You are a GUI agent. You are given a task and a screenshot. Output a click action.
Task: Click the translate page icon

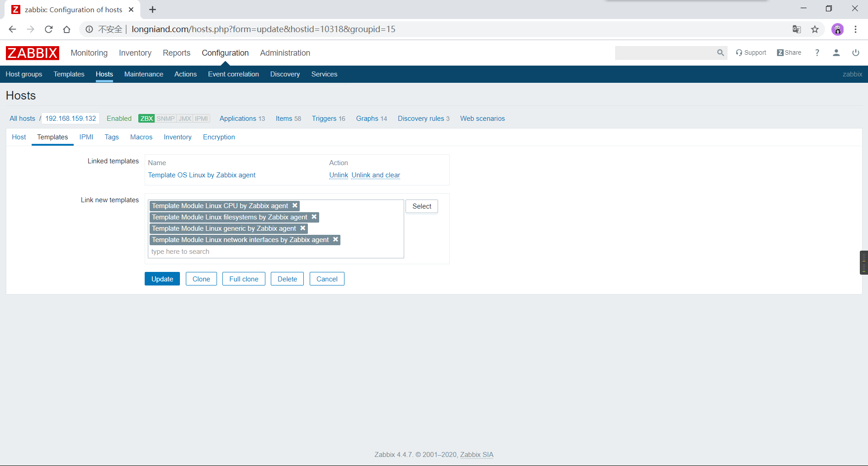(x=797, y=29)
